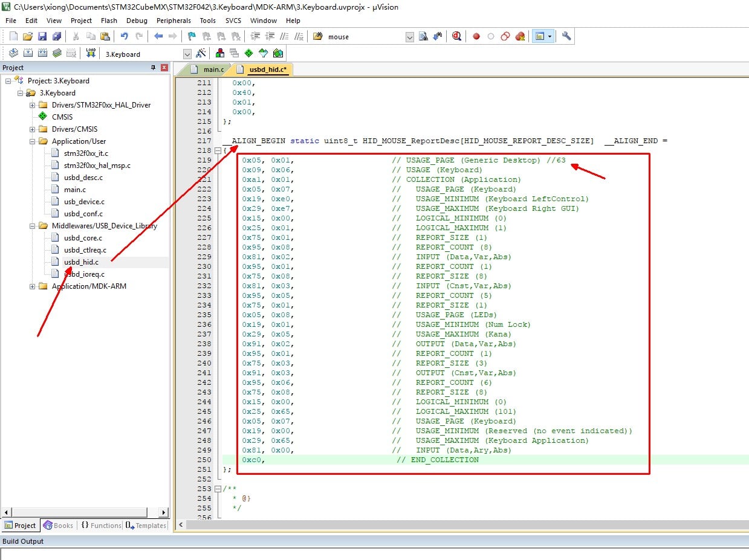Click the Start/Stop Debug Session icon
This screenshot has height=560, width=749.
click(456, 37)
